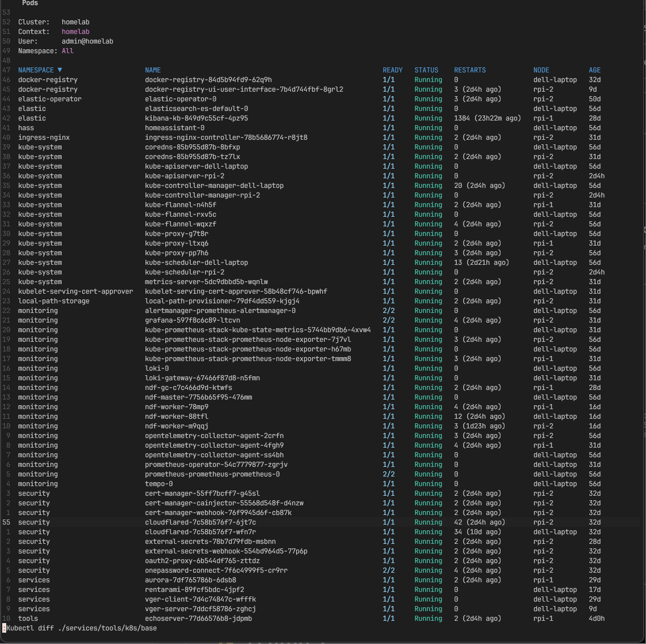646x644 pixels.
Task: Select the AGE column header
Action: (x=594, y=70)
